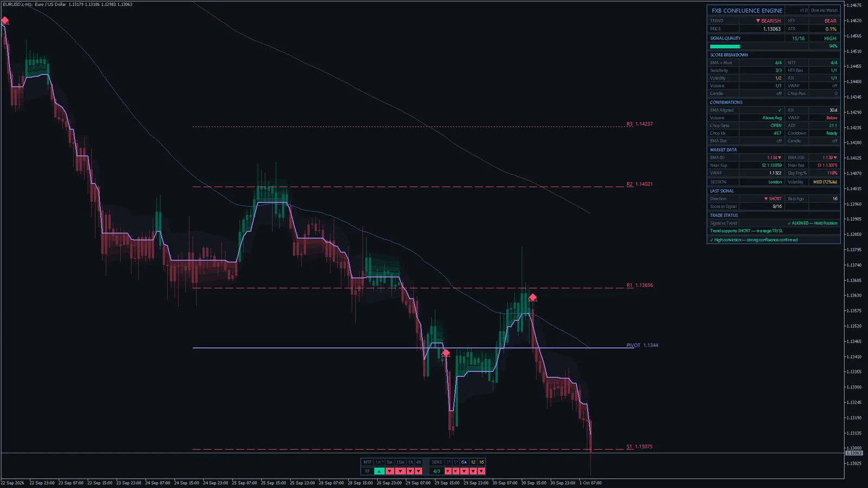
Task: Select sensitivity level 16
Action: [481, 462]
